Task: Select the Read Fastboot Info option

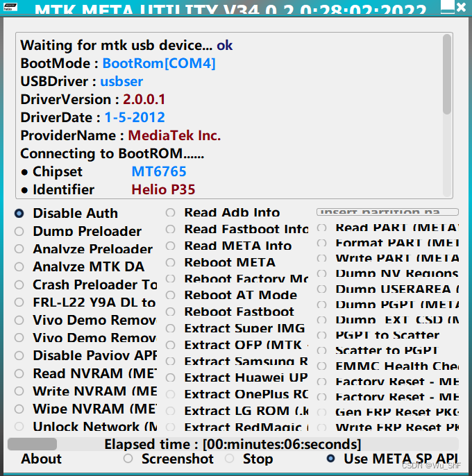Action: (237, 229)
